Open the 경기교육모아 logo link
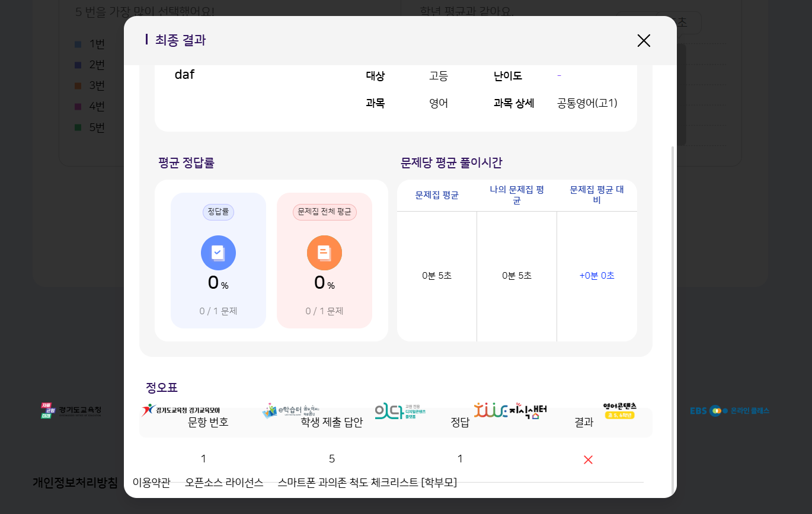The image size is (812, 514). tap(181, 410)
